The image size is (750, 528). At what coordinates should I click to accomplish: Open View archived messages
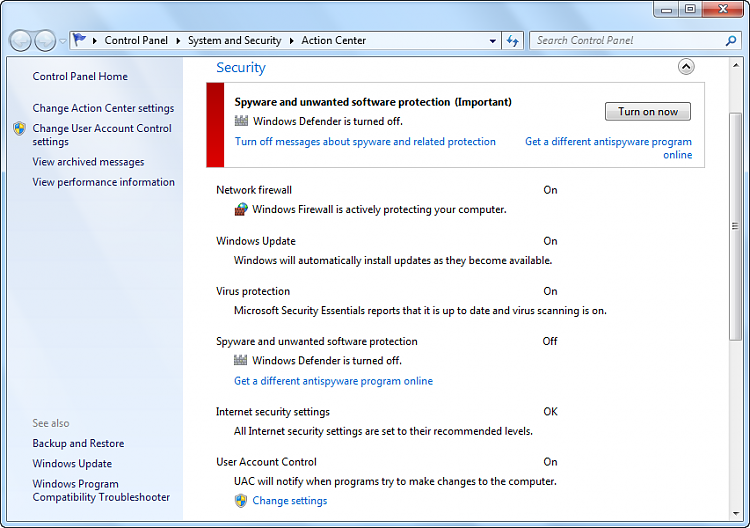88,162
